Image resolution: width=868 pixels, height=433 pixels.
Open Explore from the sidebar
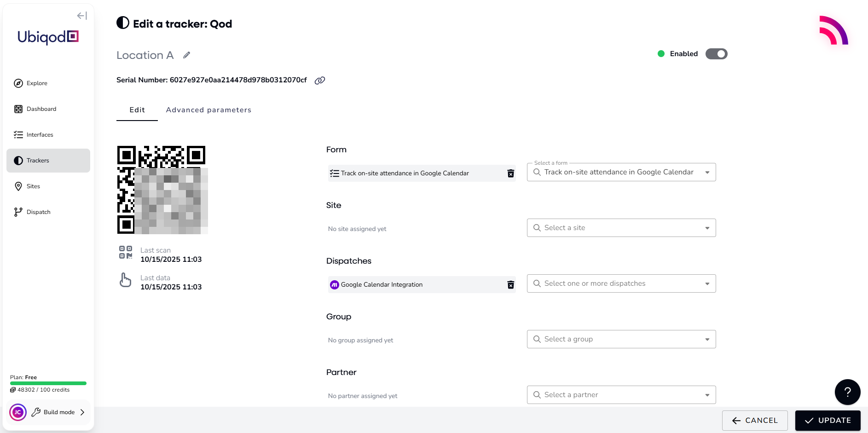pos(37,83)
